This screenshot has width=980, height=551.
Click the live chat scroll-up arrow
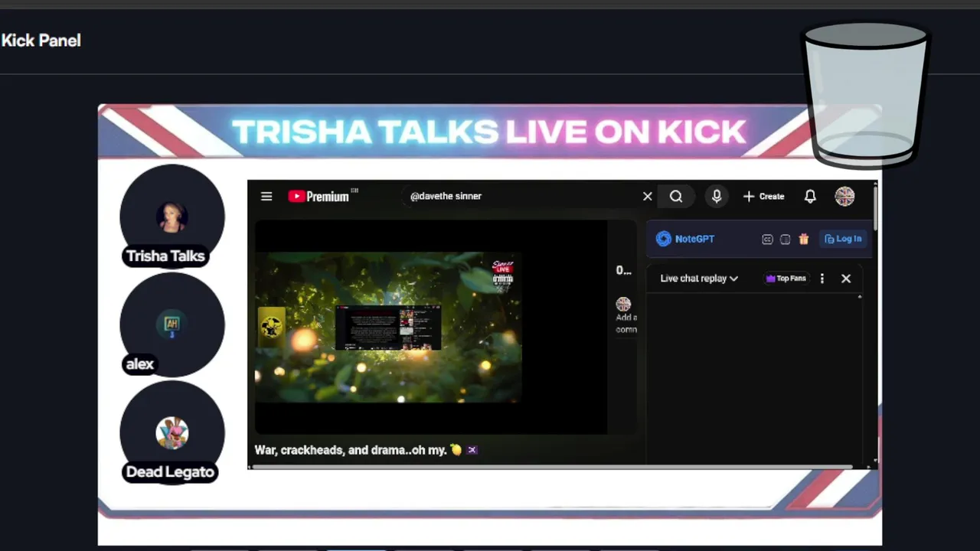pyautogui.click(x=860, y=297)
